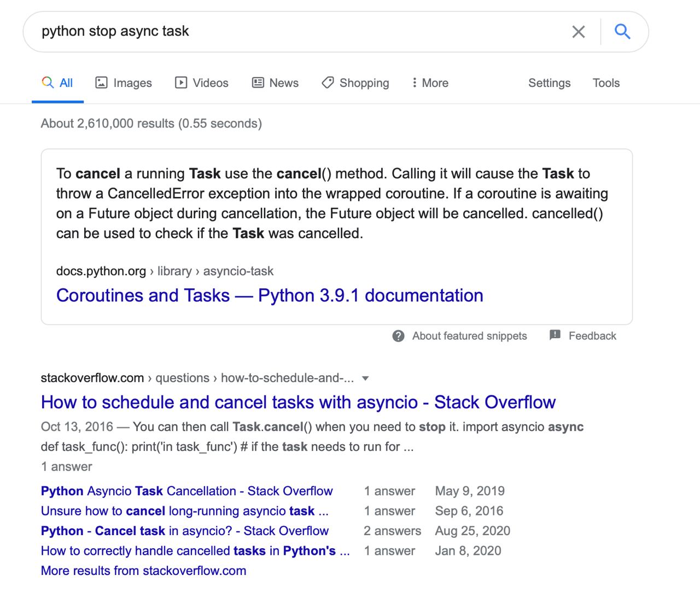
Task: Click the 2 answers text
Action: point(393,531)
